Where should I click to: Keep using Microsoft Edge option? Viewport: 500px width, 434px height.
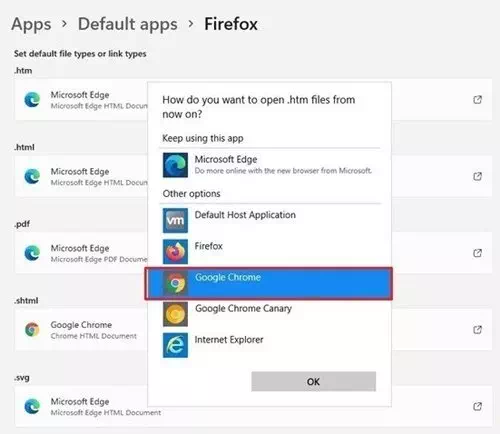tap(270, 165)
